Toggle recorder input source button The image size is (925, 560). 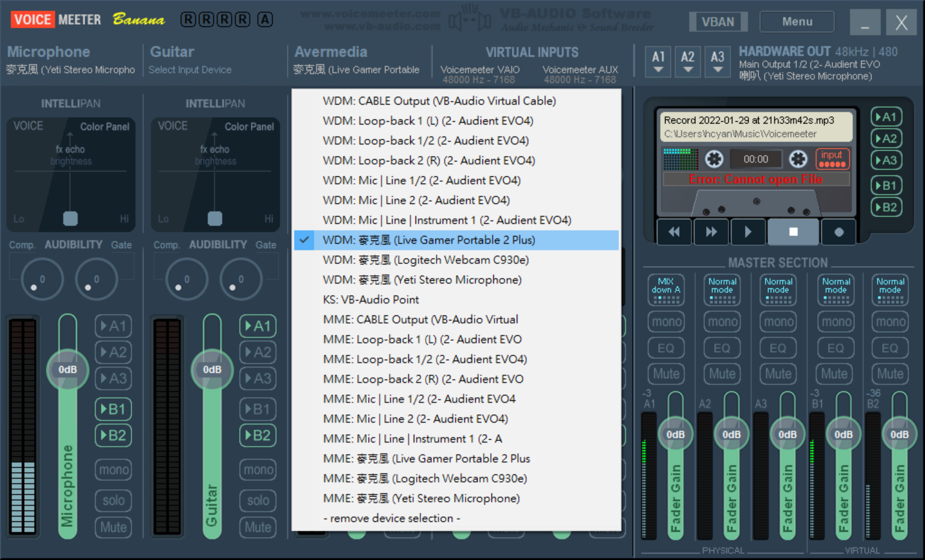pyautogui.click(x=832, y=159)
